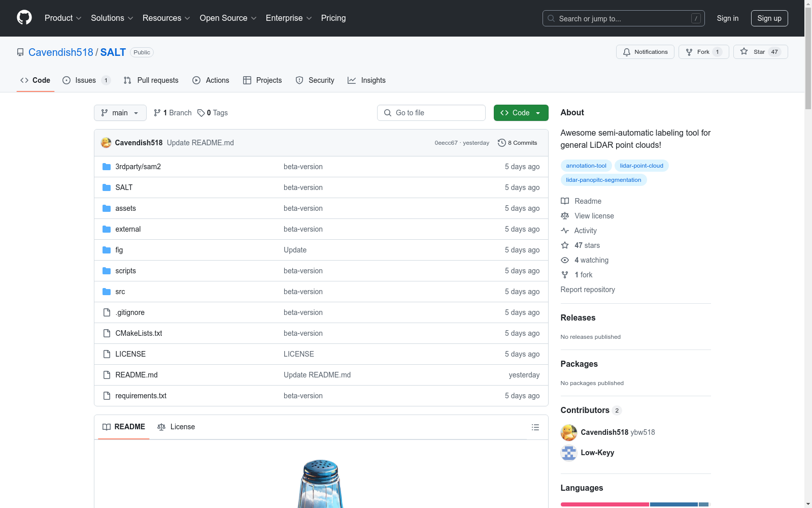The height and width of the screenshot is (508, 812).
Task: Click the file icon beside requirements.txt
Action: coord(107,396)
